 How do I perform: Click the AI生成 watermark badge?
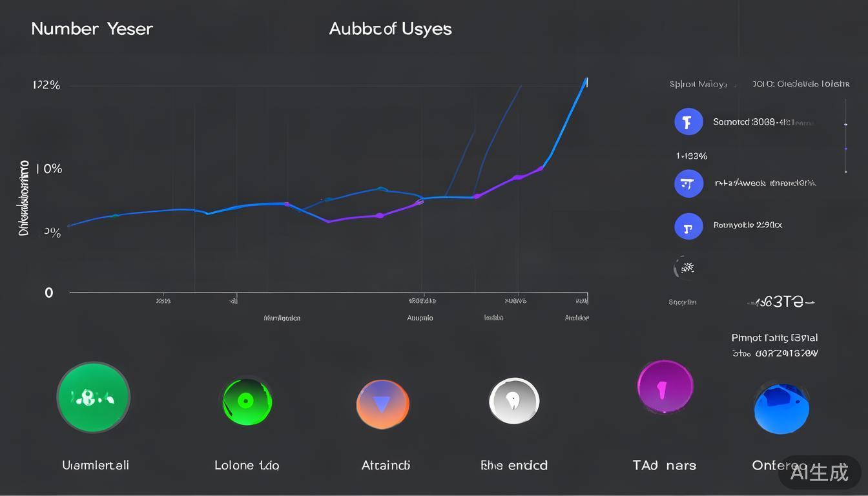819,473
